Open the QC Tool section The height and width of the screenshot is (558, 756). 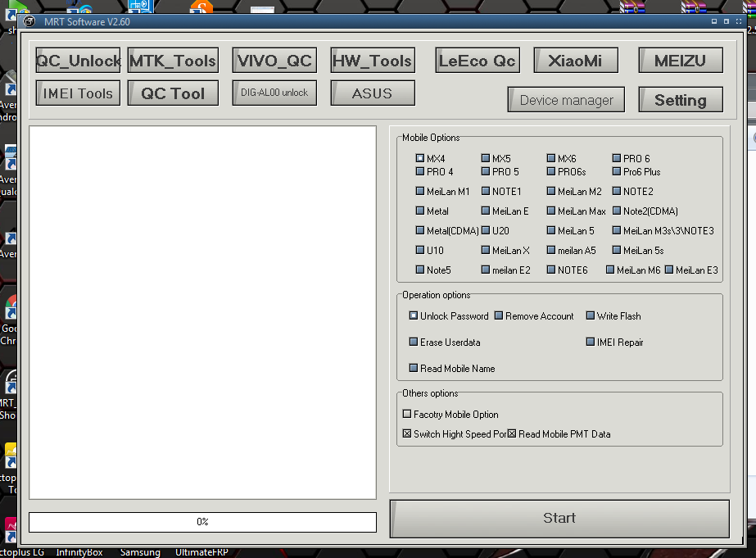[173, 93]
